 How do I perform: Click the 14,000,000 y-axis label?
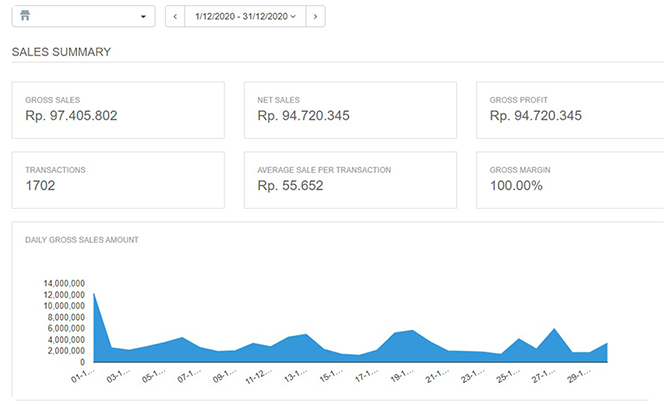pos(64,284)
